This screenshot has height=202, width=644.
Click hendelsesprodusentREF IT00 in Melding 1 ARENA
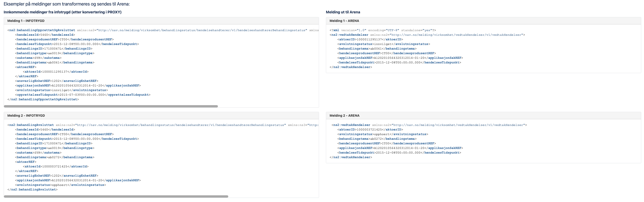tap(387, 53)
